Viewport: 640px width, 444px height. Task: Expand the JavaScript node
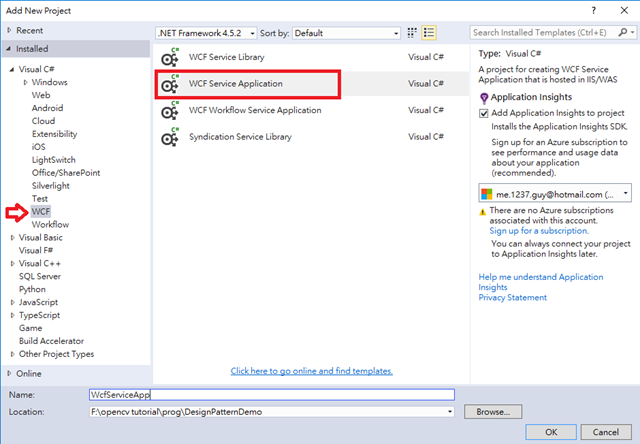tap(12, 302)
